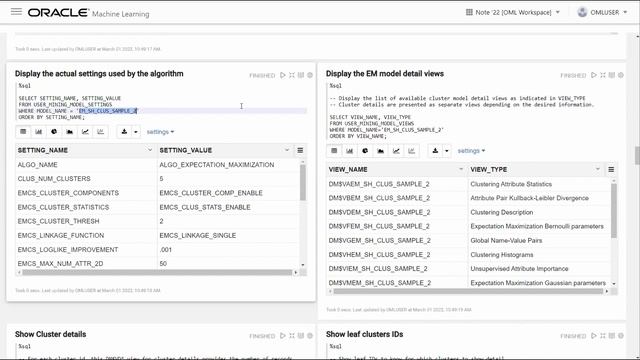Select bar chart view in model views result toolbar

coord(350,151)
